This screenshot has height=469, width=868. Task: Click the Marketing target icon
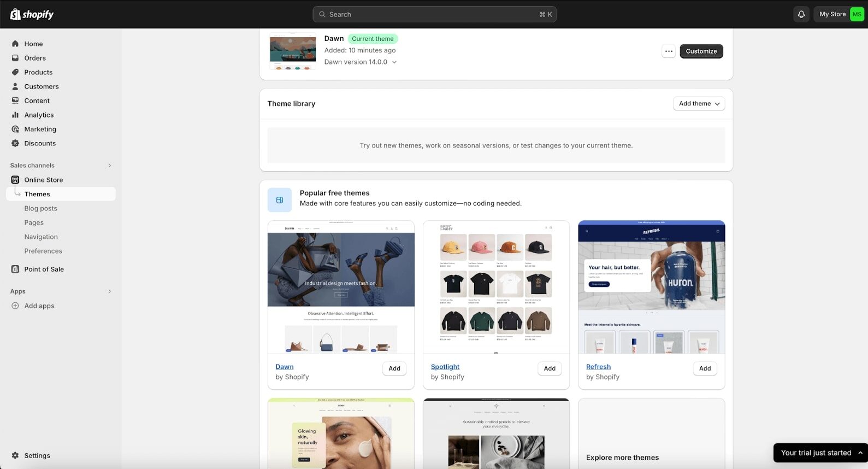(15, 129)
